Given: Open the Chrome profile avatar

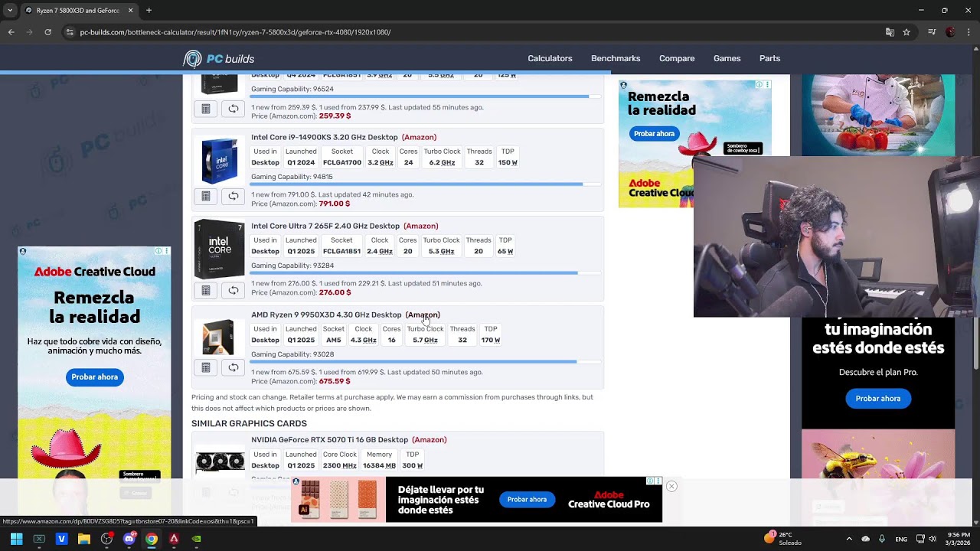Looking at the screenshot, I should coord(950,32).
